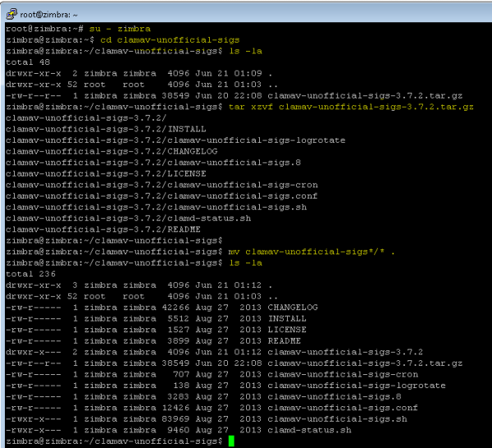The width and height of the screenshot is (492, 448).
Task: Click the 'total 48' line
Action: pyautogui.click(x=28, y=62)
